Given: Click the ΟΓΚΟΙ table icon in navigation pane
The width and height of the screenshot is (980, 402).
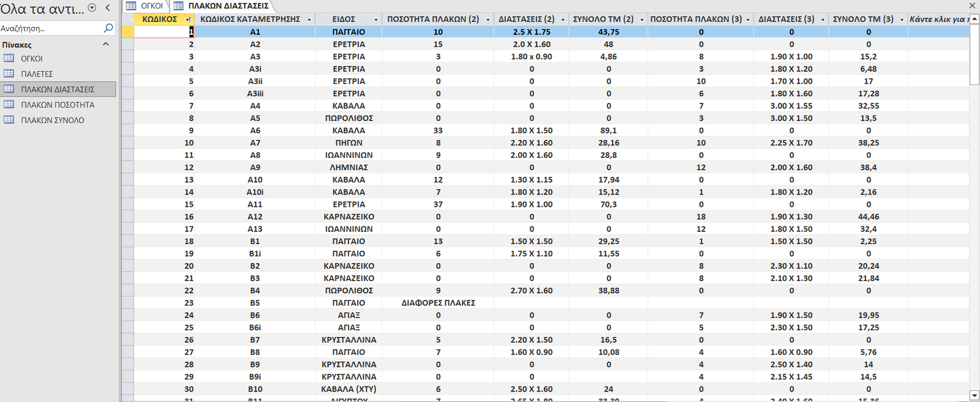Looking at the screenshot, I should coord(9,58).
